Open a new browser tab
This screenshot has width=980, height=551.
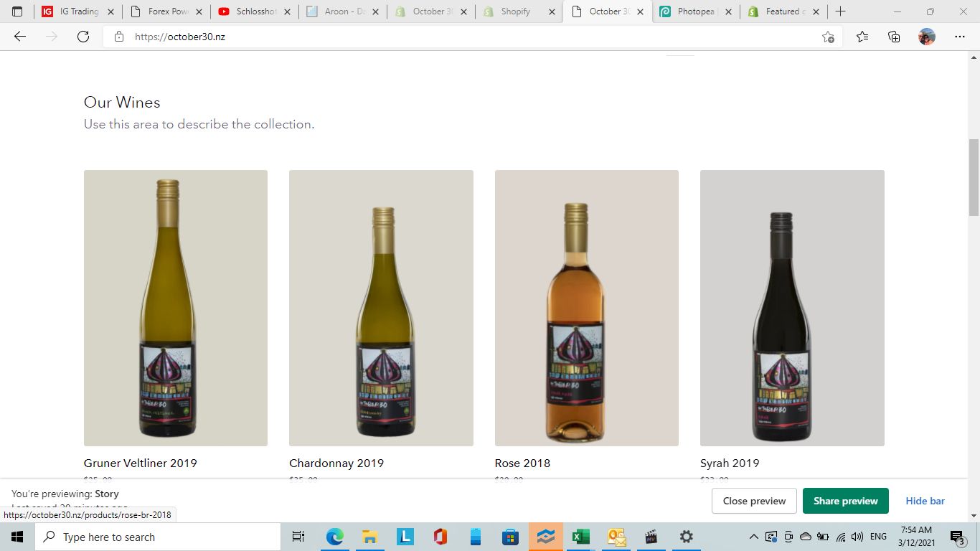pyautogui.click(x=841, y=11)
